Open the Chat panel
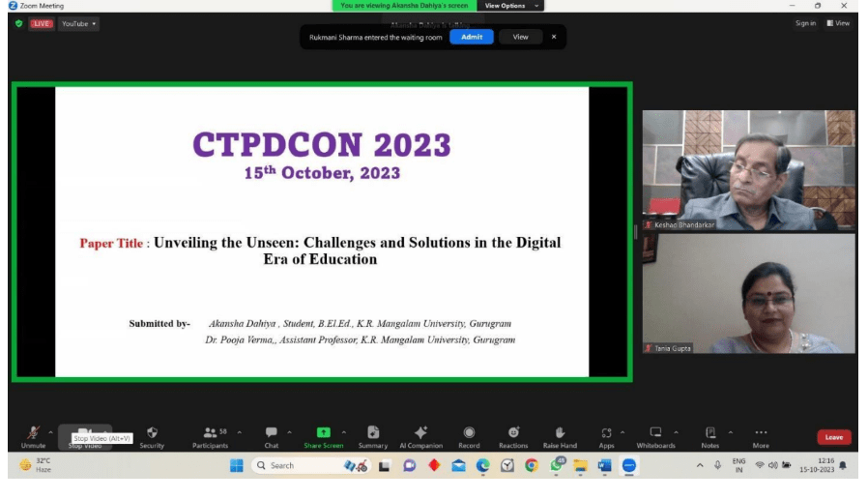This screenshot has height=500, width=868. 272,434
